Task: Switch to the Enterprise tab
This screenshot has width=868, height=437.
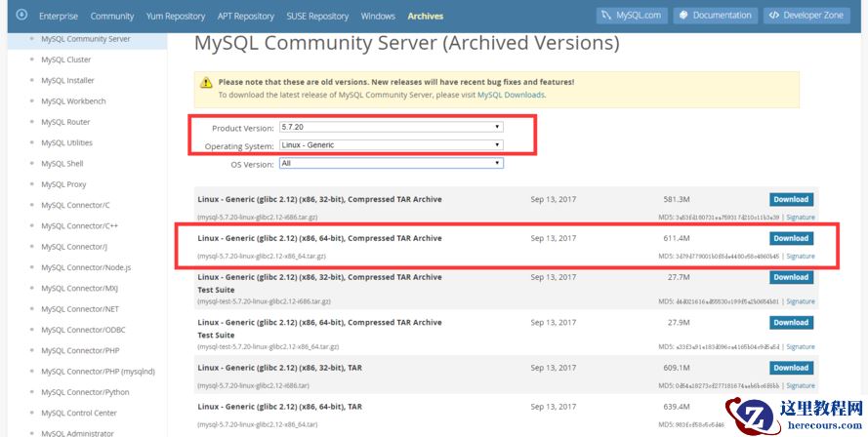Action: pos(59,16)
